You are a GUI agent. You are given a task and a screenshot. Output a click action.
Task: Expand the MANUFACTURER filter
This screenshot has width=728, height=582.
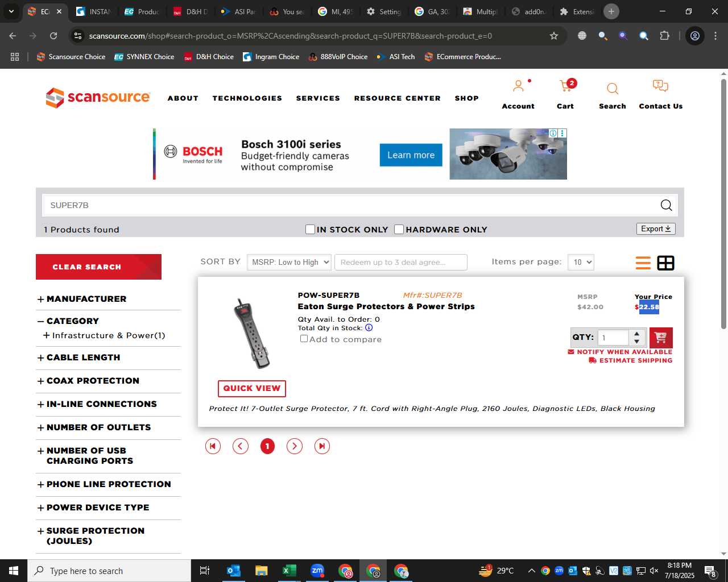coord(40,300)
